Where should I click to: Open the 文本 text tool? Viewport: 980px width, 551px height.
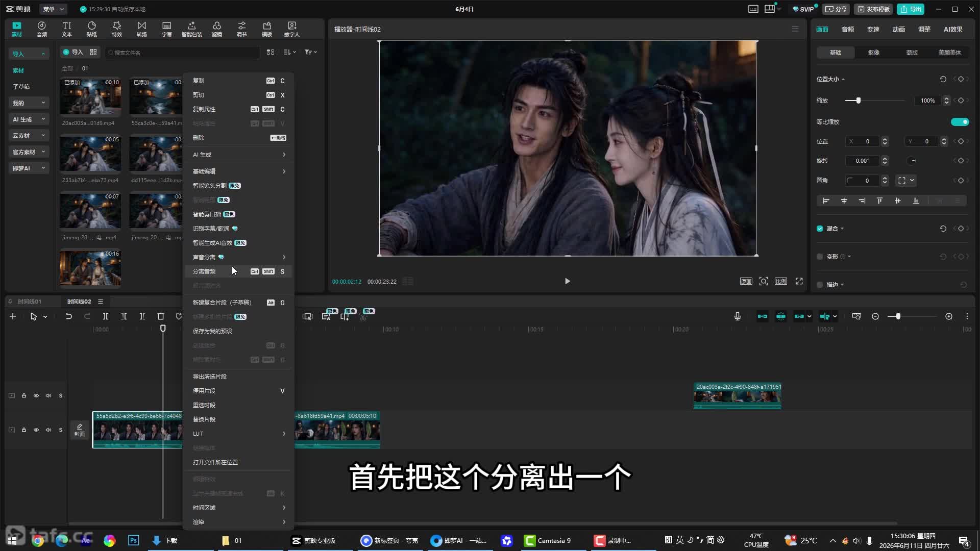[x=67, y=29]
